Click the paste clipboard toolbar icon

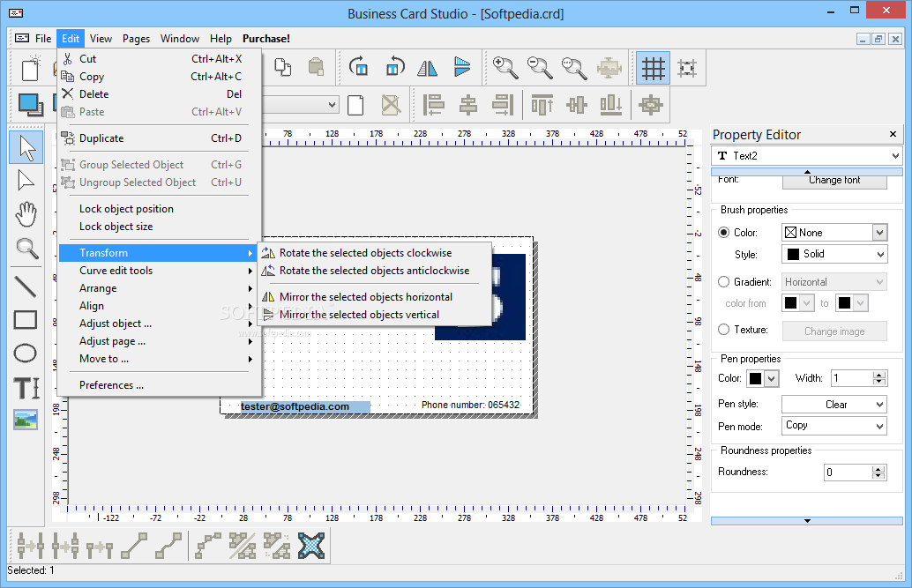pyautogui.click(x=316, y=67)
